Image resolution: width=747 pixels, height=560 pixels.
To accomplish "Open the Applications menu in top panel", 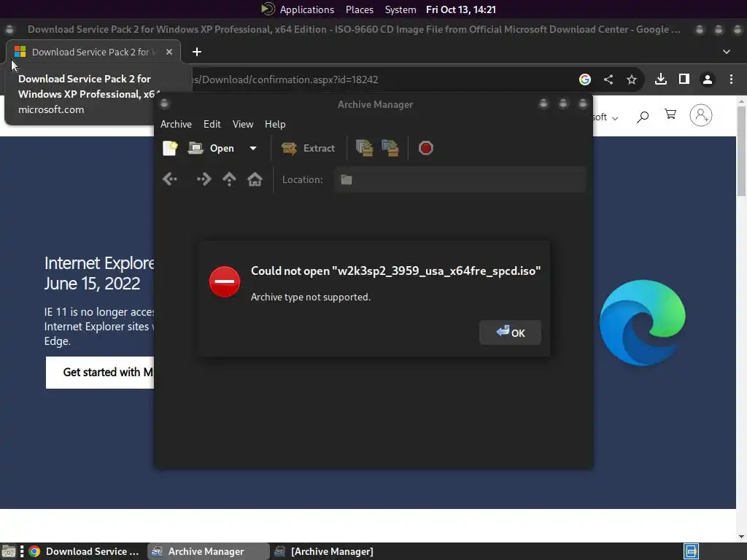I will [x=307, y=9].
